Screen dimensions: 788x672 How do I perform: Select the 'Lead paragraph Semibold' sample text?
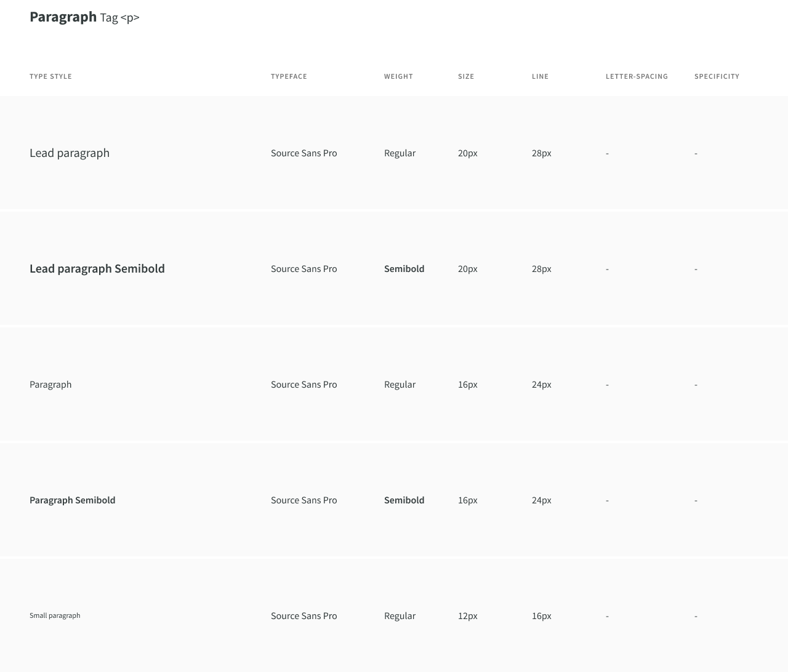(x=97, y=269)
